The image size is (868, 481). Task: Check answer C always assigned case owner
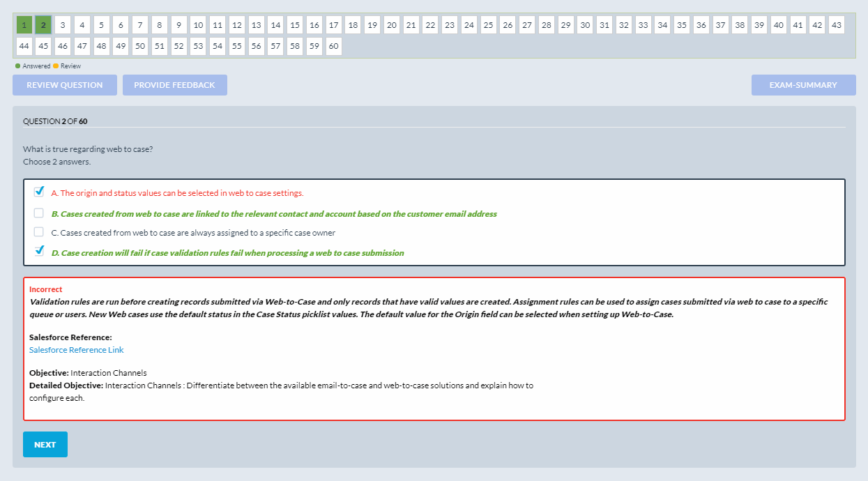[x=39, y=232]
